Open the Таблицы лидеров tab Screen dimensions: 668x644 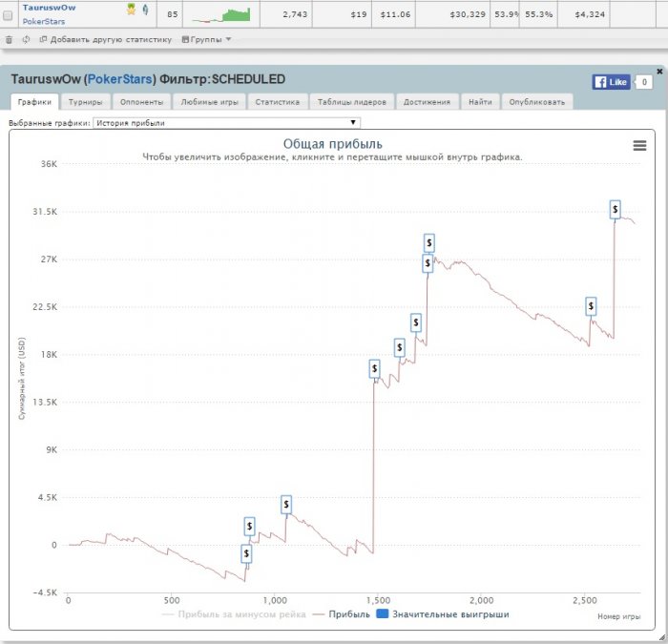351,102
